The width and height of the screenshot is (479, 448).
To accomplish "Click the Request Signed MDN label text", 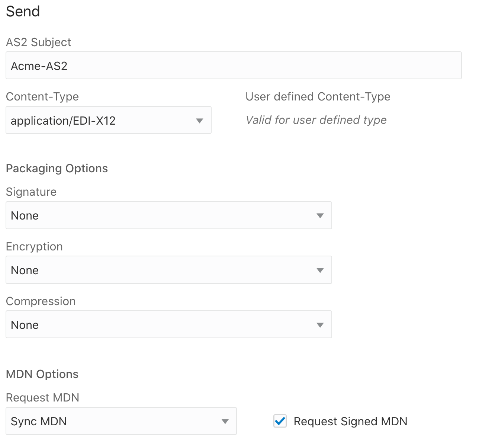I will coord(350,421).
